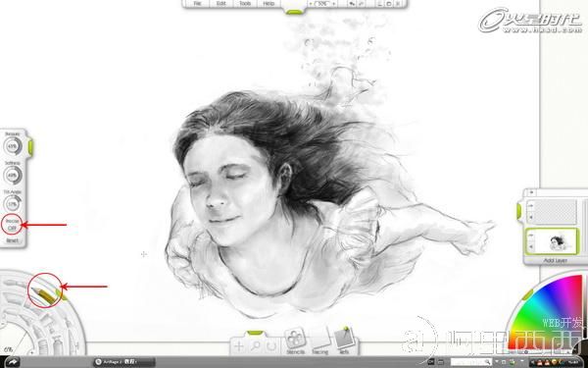
Task: Toggle visibility of the girl sketch layer
Action: (531, 236)
